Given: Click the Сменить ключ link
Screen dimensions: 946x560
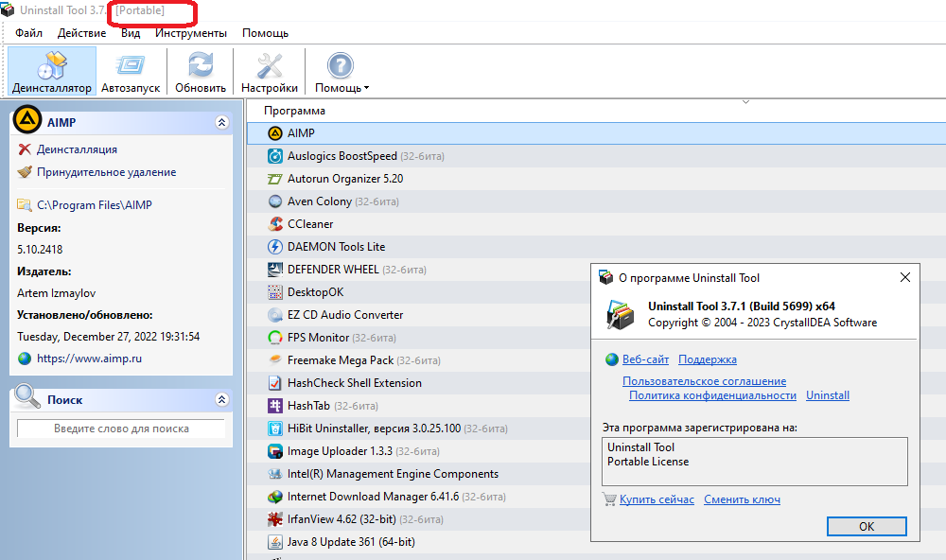Looking at the screenshot, I should coord(742,499).
